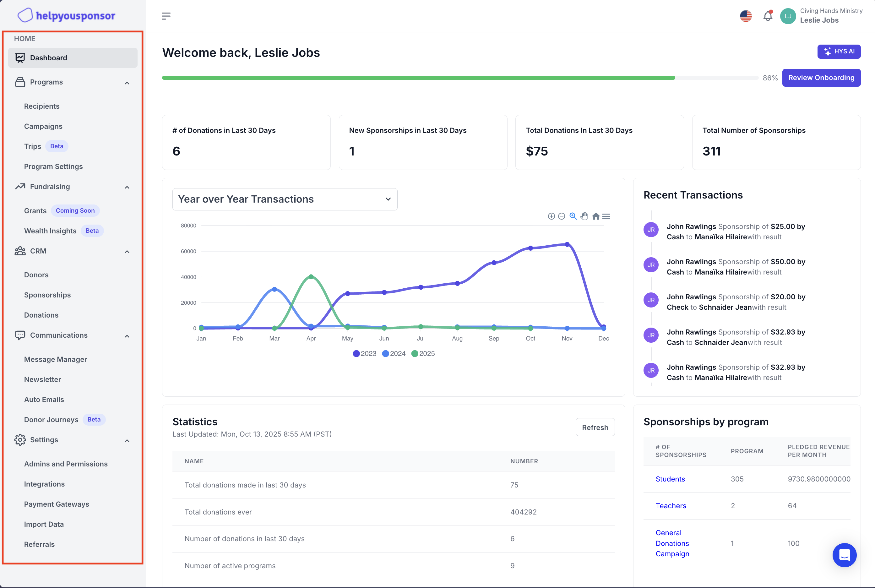Go to Message Manager in the sidebar
The height and width of the screenshot is (588, 875).
tap(56, 359)
